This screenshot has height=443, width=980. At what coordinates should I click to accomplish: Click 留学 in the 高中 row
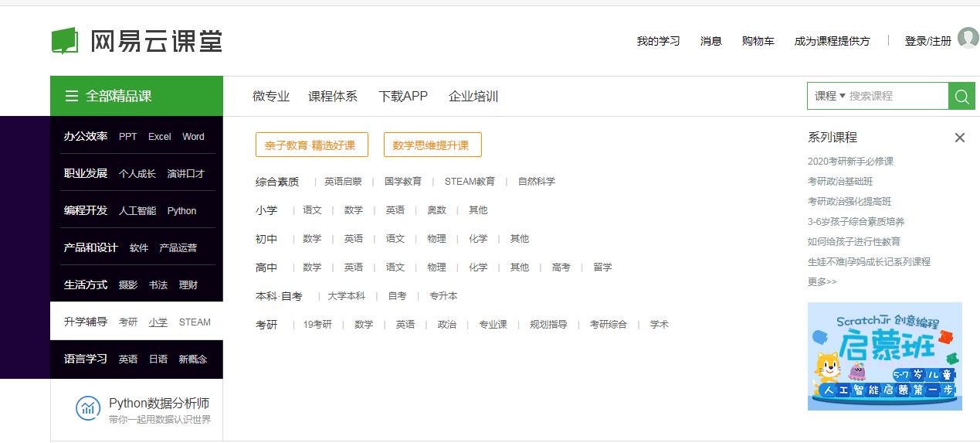603,268
